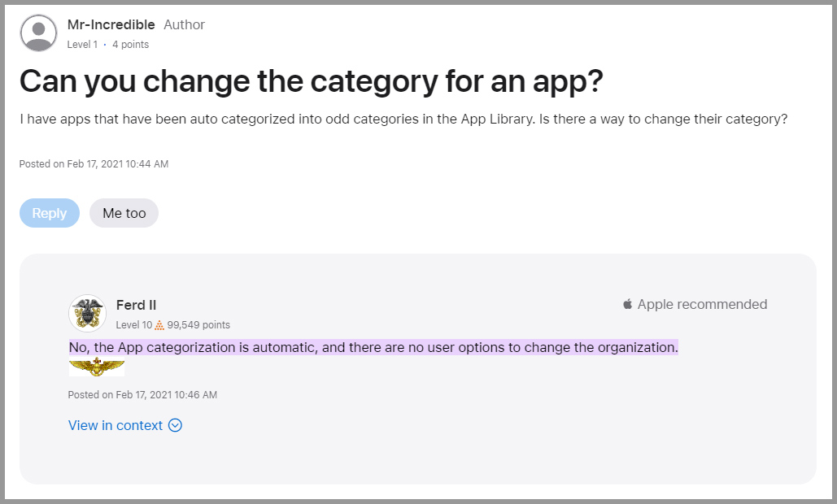Click the gold wings image in Ferd II's reply
Viewport: 837px width, 504px height.
coord(96,367)
